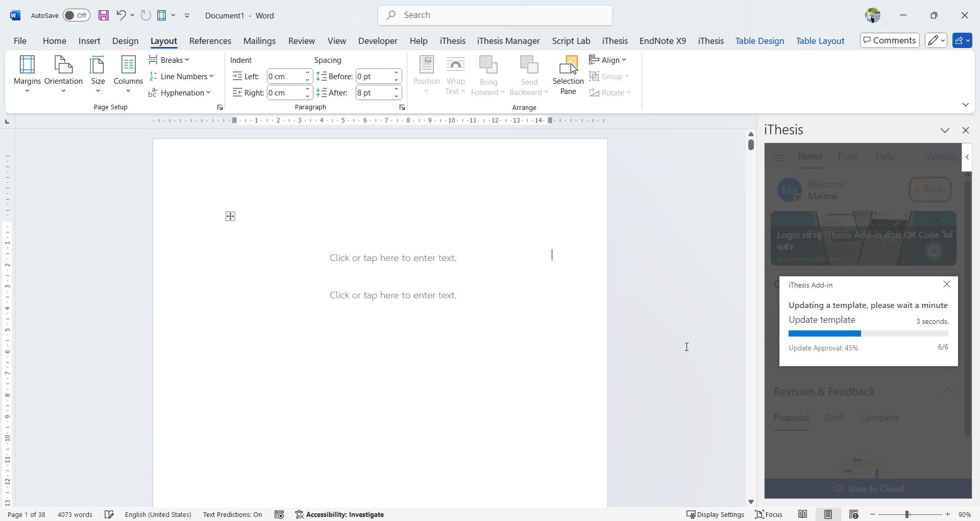Click the zoom in plus icon
This screenshot has width=980, height=521.
(x=948, y=514)
